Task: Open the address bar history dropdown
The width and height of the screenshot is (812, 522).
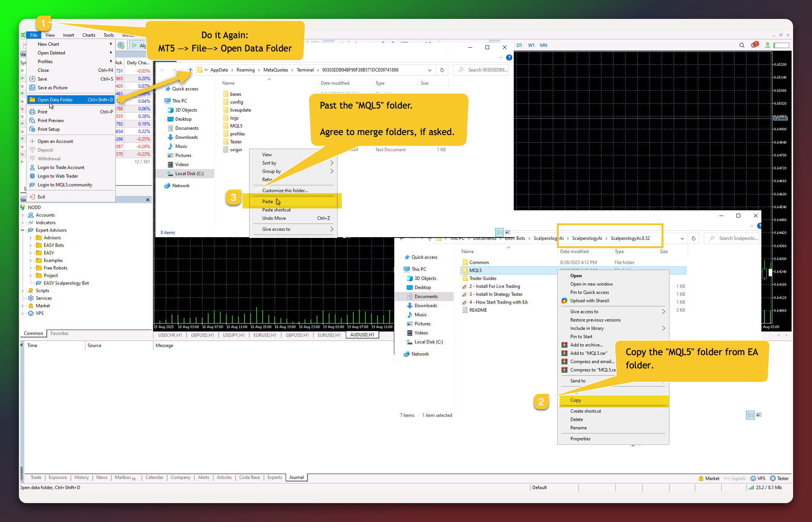Action: pyautogui.click(x=429, y=70)
